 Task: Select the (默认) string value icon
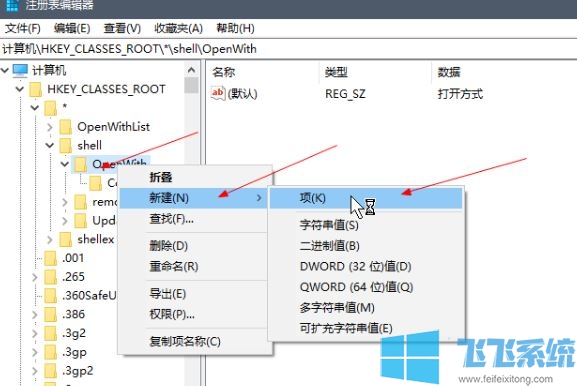[x=217, y=93]
